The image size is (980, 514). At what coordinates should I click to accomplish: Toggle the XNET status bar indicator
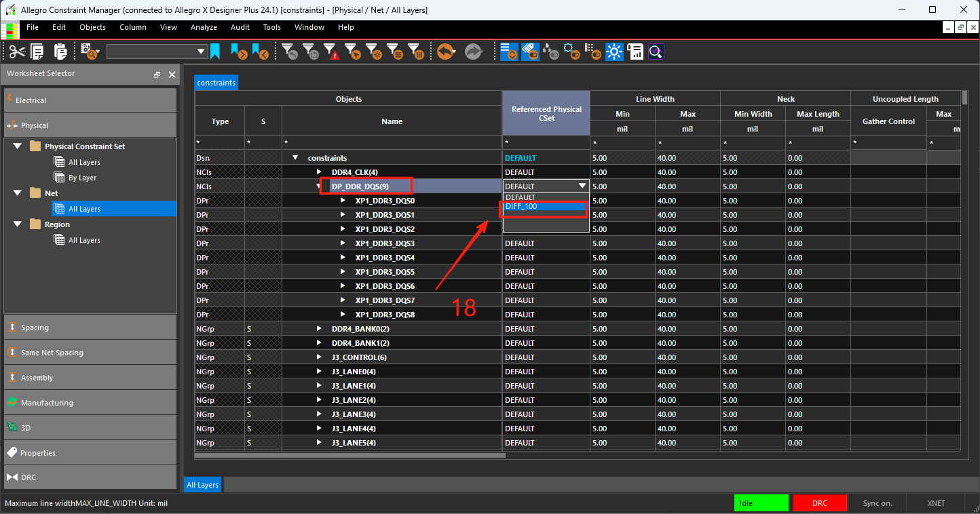point(936,503)
